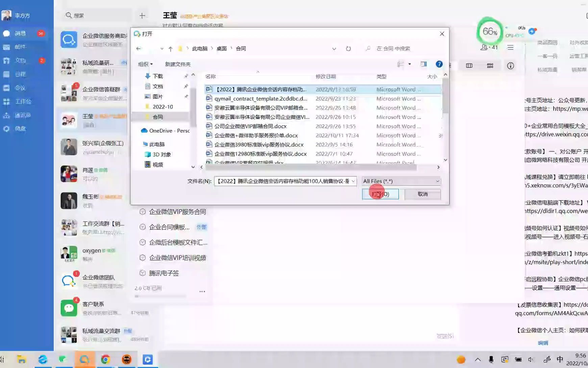Click the 文件名 file name input

pyautogui.click(x=283, y=181)
